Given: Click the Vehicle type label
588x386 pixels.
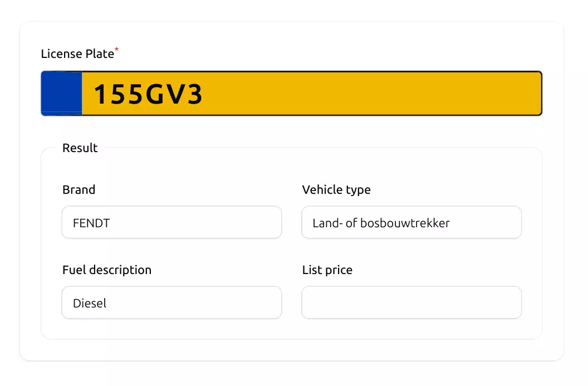Looking at the screenshot, I should 336,190.
